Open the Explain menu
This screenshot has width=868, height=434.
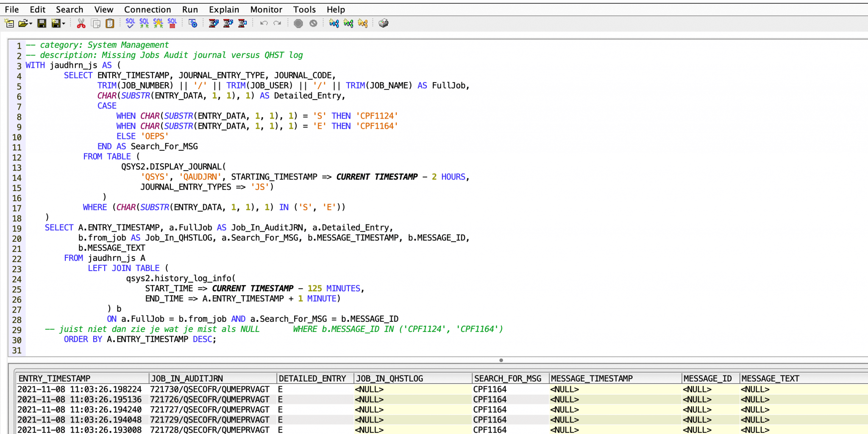pos(224,9)
